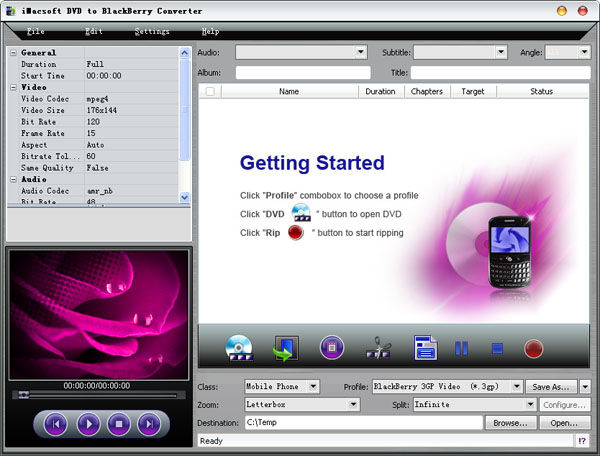Select the Aspect value 'Auto'
This screenshot has height=456, width=600.
point(95,145)
